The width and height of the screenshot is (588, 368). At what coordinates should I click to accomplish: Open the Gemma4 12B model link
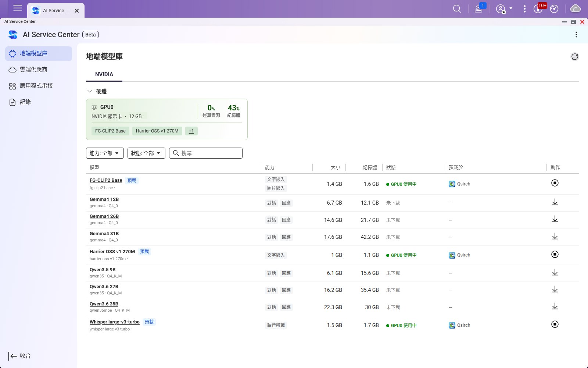click(104, 199)
